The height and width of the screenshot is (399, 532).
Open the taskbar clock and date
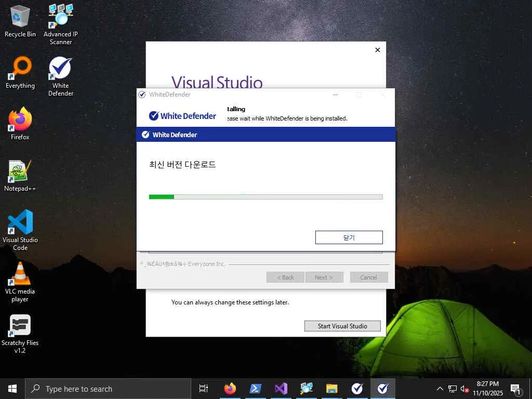[487, 389]
